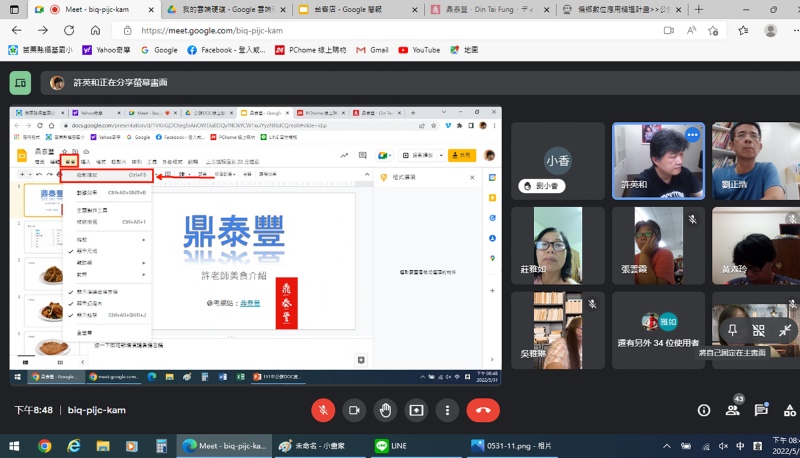View site information lock icon

click(x=128, y=31)
